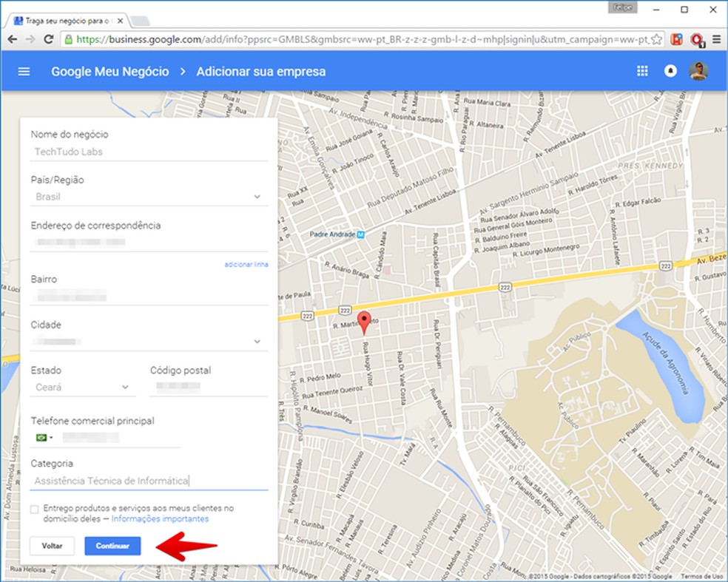
Task: Focus the Endereço de correspondência field
Action: point(149,242)
